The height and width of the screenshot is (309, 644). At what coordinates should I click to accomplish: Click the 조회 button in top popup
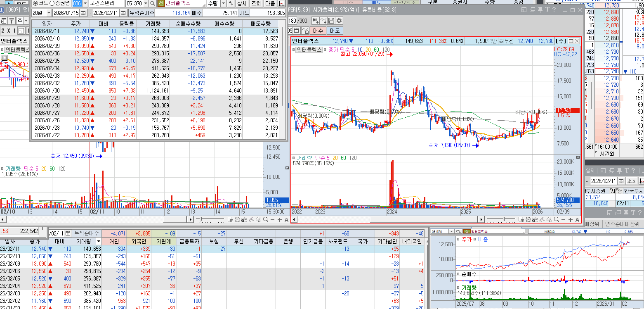click(x=256, y=3)
